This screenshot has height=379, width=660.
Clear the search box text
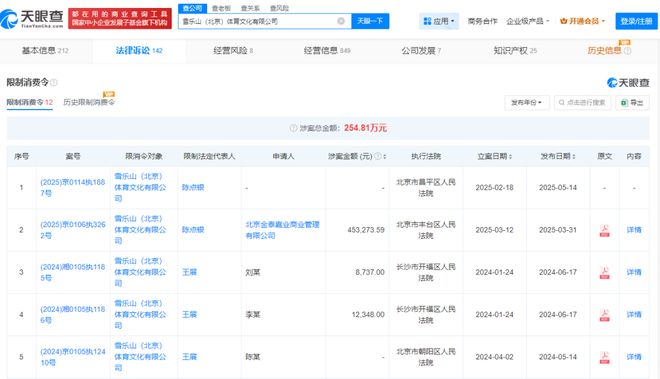[x=341, y=21]
